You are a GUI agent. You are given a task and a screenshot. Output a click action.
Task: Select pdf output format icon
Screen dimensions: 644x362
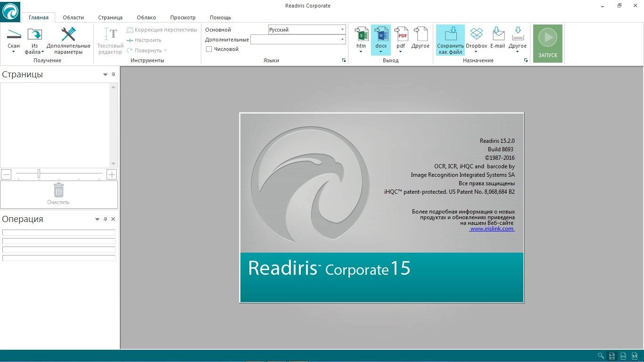click(401, 34)
